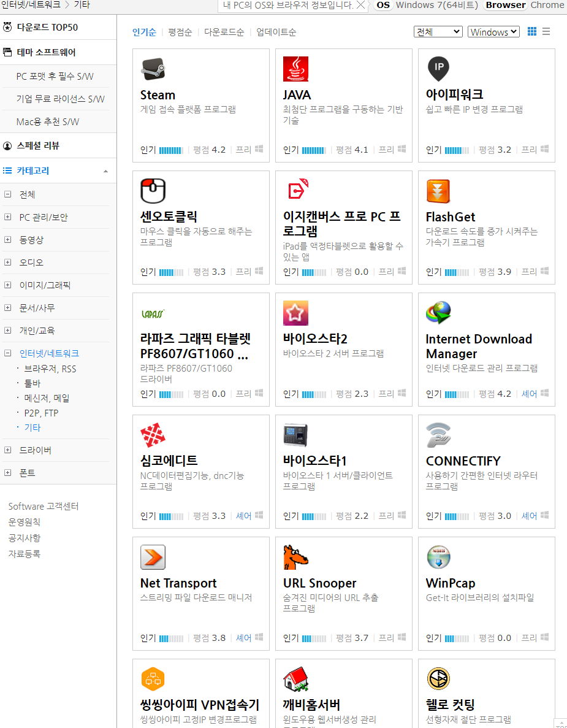The height and width of the screenshot is (728, 567).
Task: Open PC 포맷 후 필수 S/W
Action: tap(55, 76)
